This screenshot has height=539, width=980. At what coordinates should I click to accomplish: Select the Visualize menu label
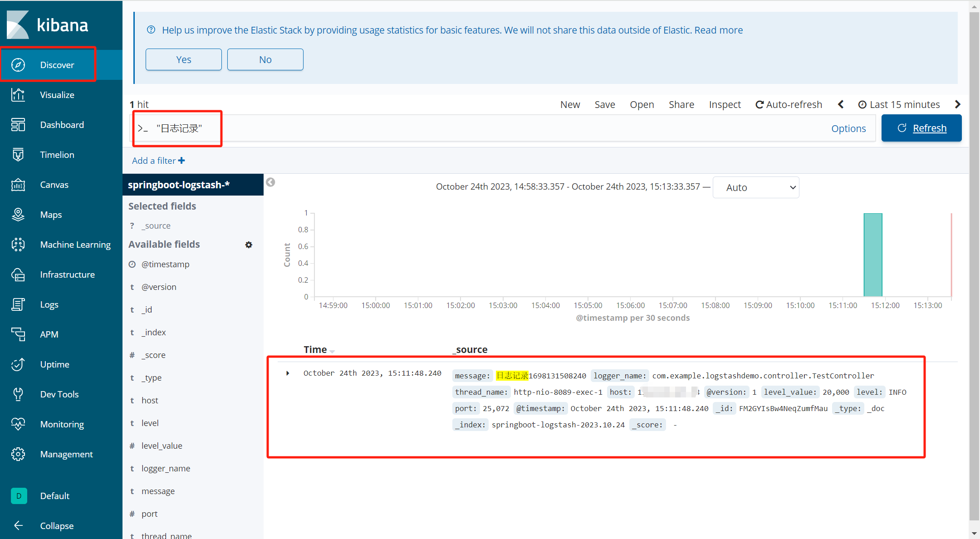[57, 95]
